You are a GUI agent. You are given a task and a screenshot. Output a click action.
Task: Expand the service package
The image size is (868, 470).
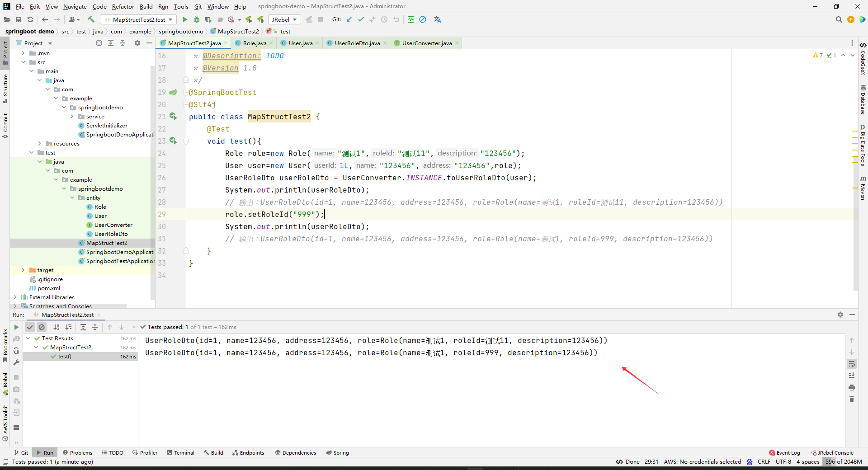click(x=72, y=117)
